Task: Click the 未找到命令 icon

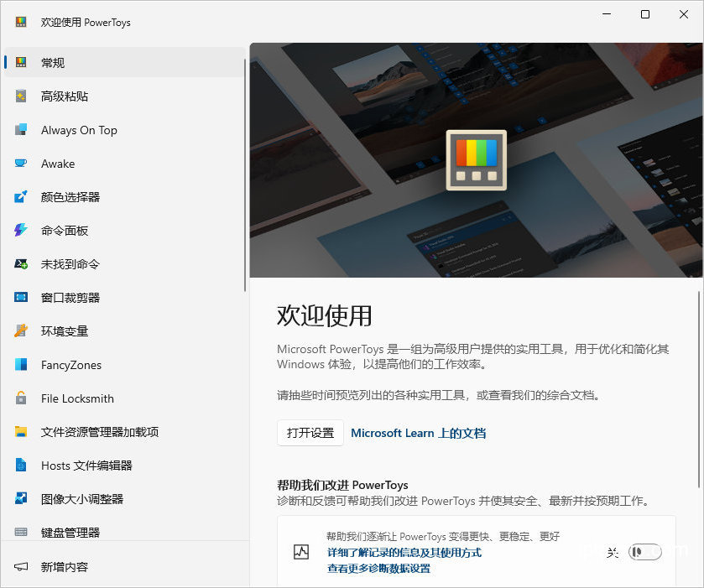Action: [21, 264]
